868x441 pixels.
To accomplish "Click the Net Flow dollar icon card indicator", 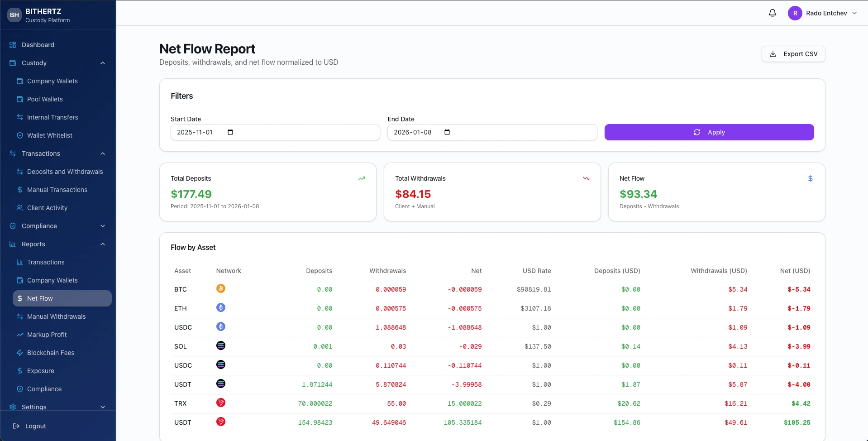I will click(810, 178).
